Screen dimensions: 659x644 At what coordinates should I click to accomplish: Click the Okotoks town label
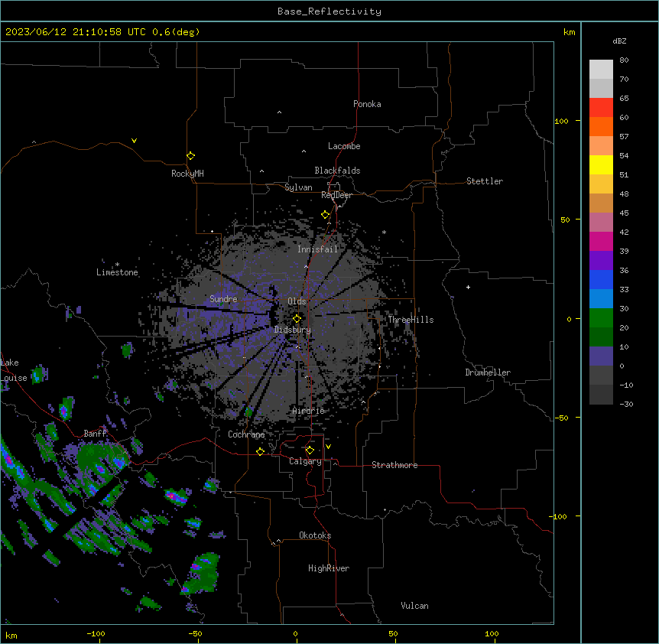tap(315, 535)
